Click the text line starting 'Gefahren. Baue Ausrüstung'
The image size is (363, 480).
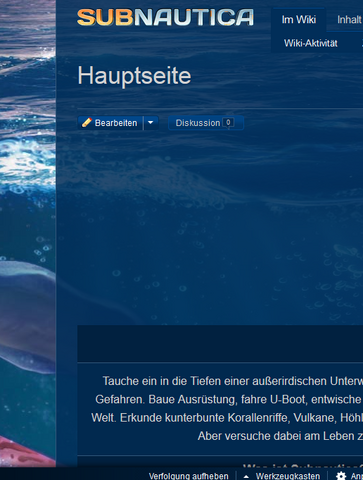tap(229, 399)
